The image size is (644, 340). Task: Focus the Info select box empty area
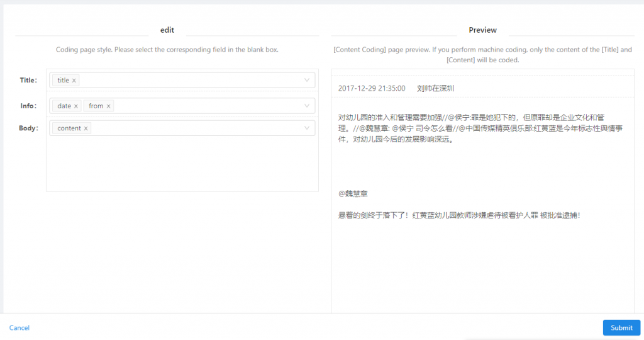[x=201, y=106]
